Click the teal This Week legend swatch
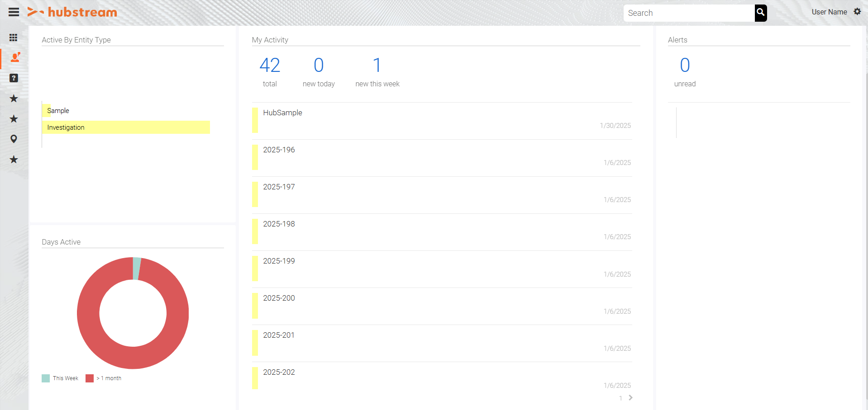Screen dimensions: 868x410 pos(45,378)
